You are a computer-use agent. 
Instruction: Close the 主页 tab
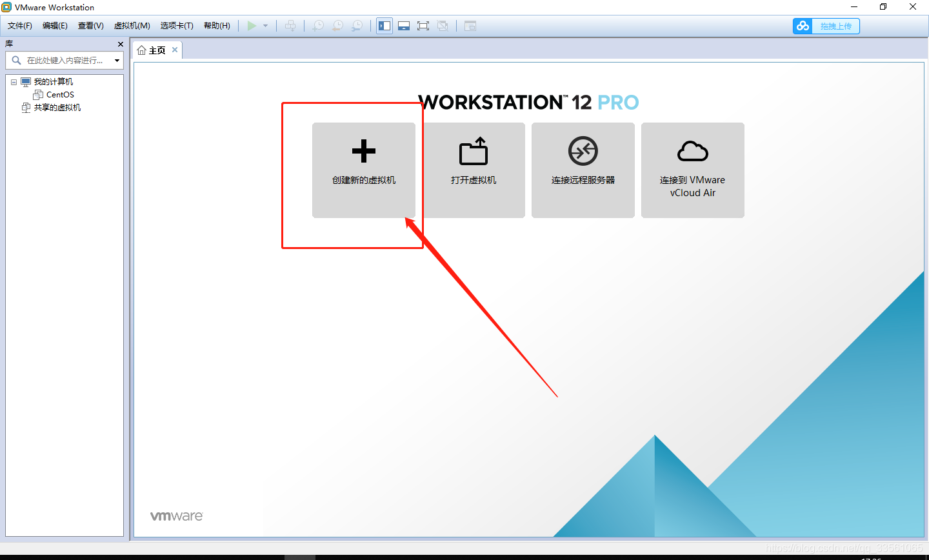[x=175, y=50]
